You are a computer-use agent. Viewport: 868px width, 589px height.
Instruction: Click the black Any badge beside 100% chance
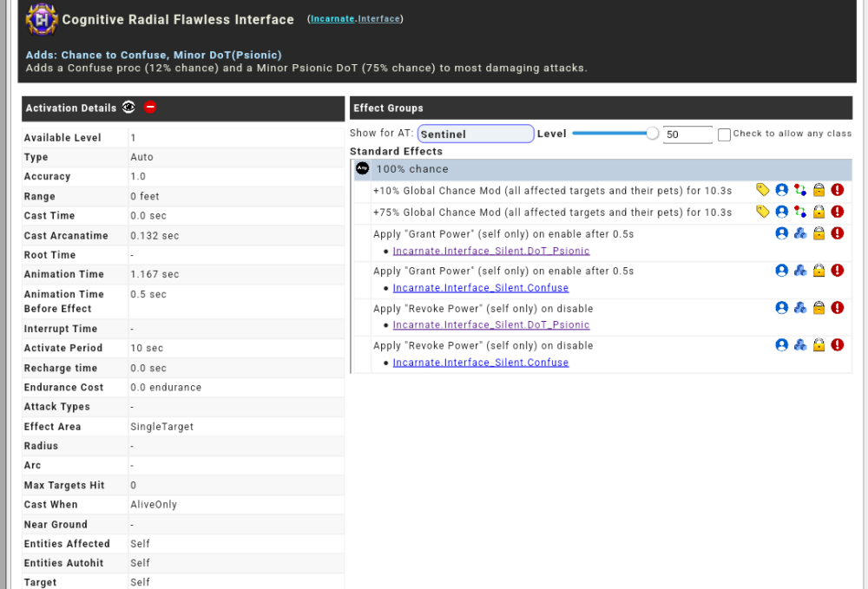click(363, 169)
